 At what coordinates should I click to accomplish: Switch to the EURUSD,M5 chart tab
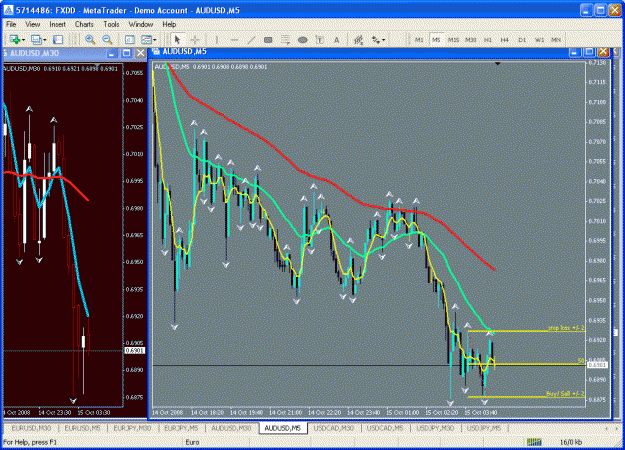point(83,428)
